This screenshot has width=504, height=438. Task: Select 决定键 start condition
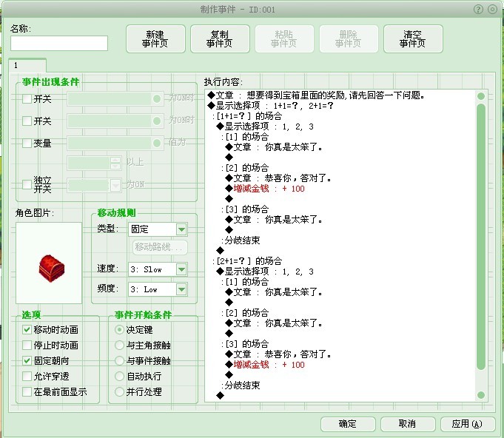(x=119, y=330)
